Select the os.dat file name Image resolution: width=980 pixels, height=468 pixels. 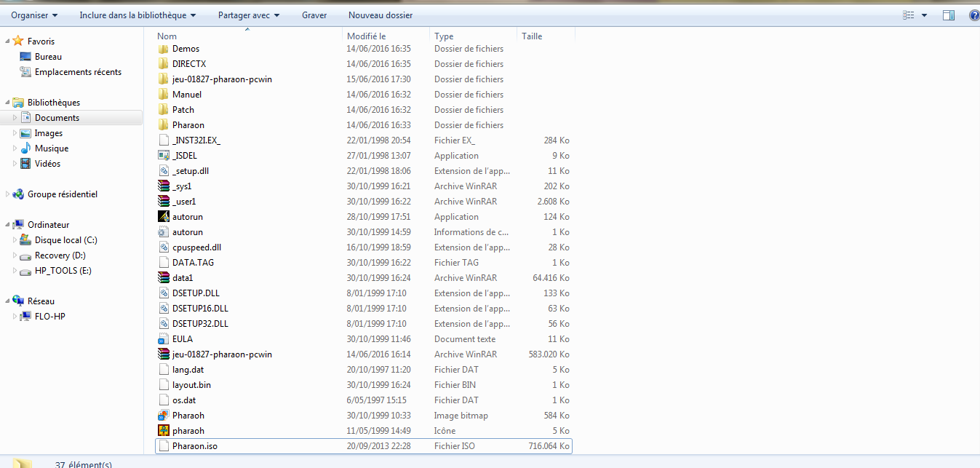(184, 400)
